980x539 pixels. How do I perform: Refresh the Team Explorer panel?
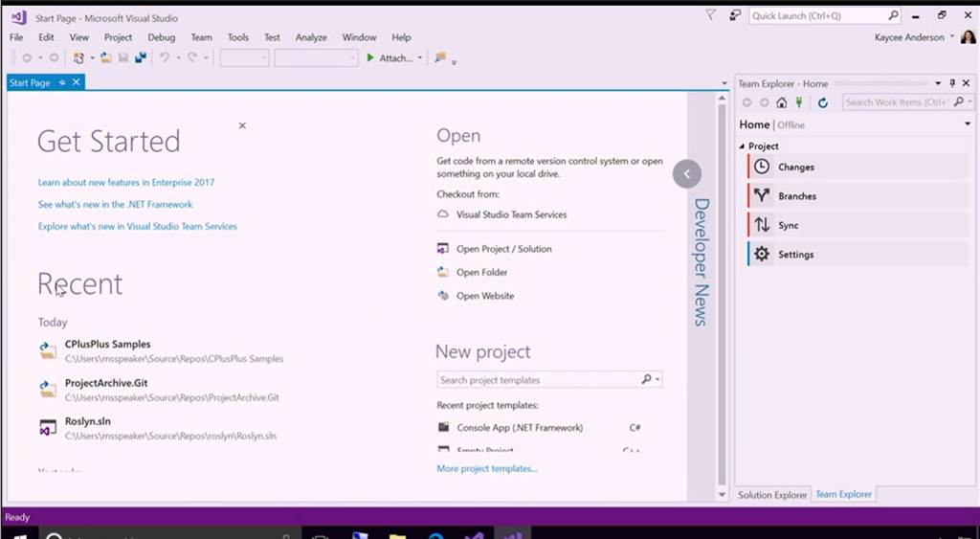822,102
